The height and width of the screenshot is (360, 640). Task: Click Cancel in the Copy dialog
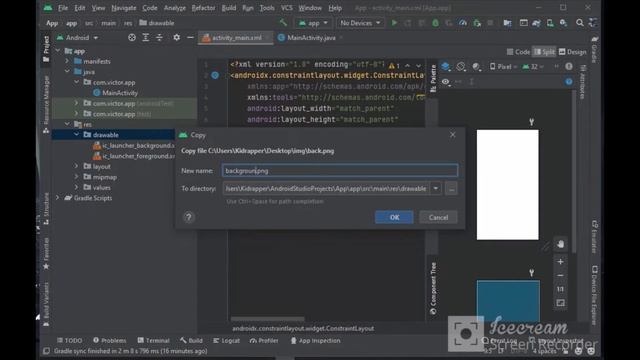tap(438, 217)
